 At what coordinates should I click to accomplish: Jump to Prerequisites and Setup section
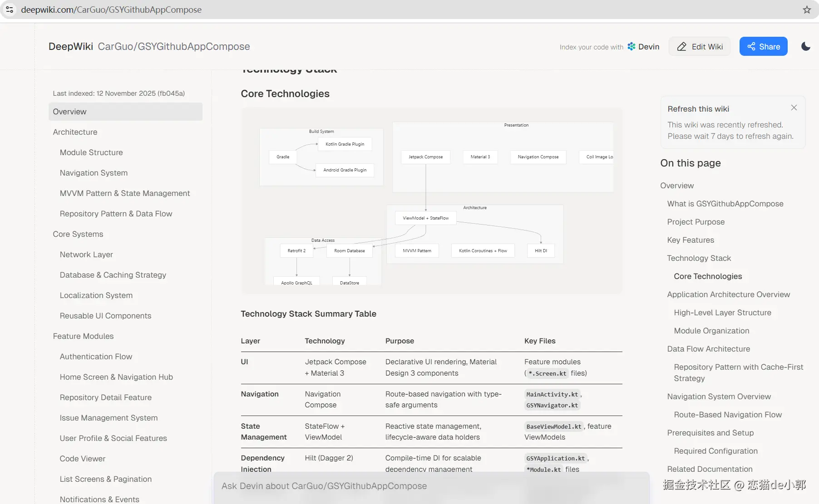coord(710,433)
